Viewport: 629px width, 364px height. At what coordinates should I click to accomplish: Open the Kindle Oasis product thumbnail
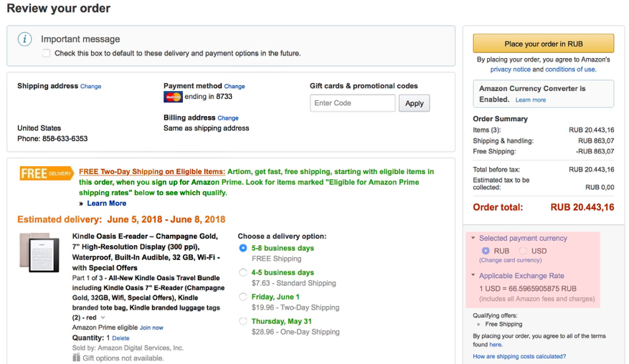pyautogui.click(x=44, y=253)
